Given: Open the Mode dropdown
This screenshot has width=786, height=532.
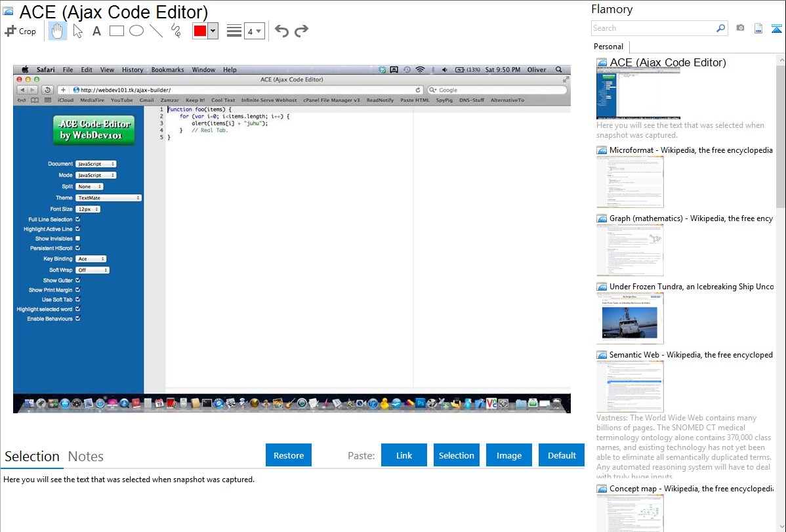Looking at the screenshot, I should click(x=96, y=175).
